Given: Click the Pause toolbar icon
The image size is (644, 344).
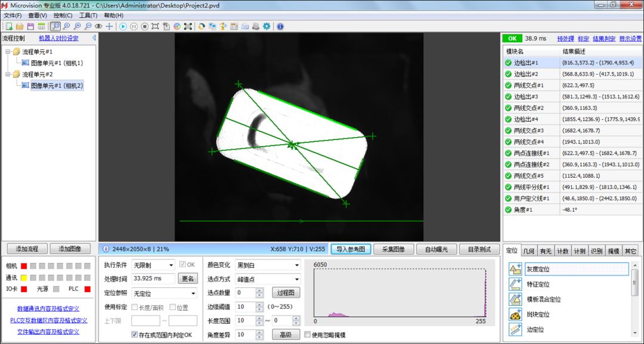Looking at the screenshot, I should pos(134,26).
